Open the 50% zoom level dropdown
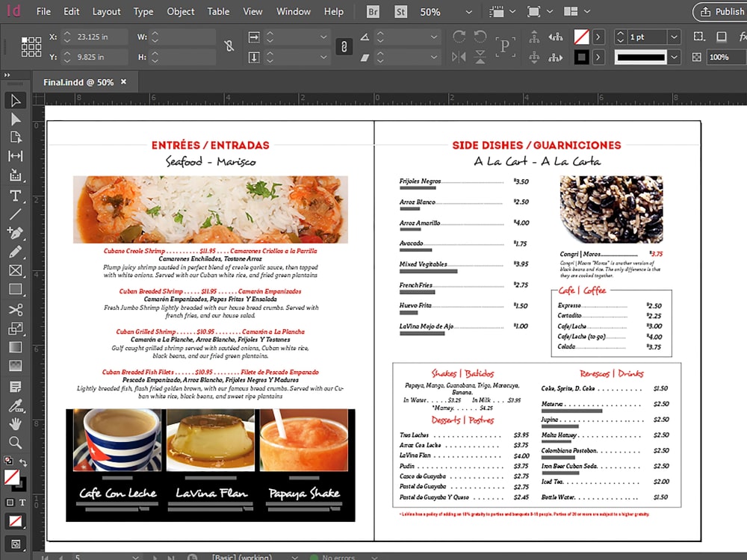Viewport: 747px width, 560px height. (468, 12)
